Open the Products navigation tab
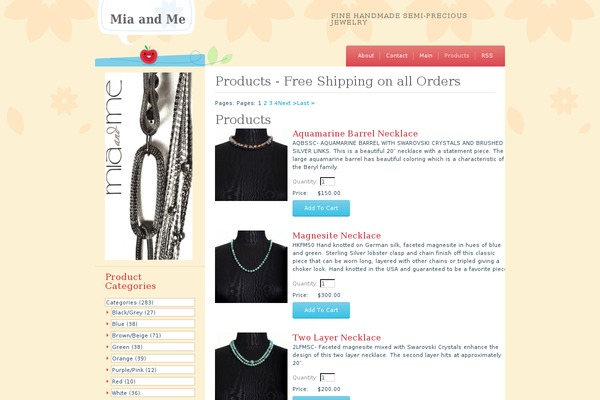This screenshot has height=400, width=600. pyautogui.click(x=457, y=56)
